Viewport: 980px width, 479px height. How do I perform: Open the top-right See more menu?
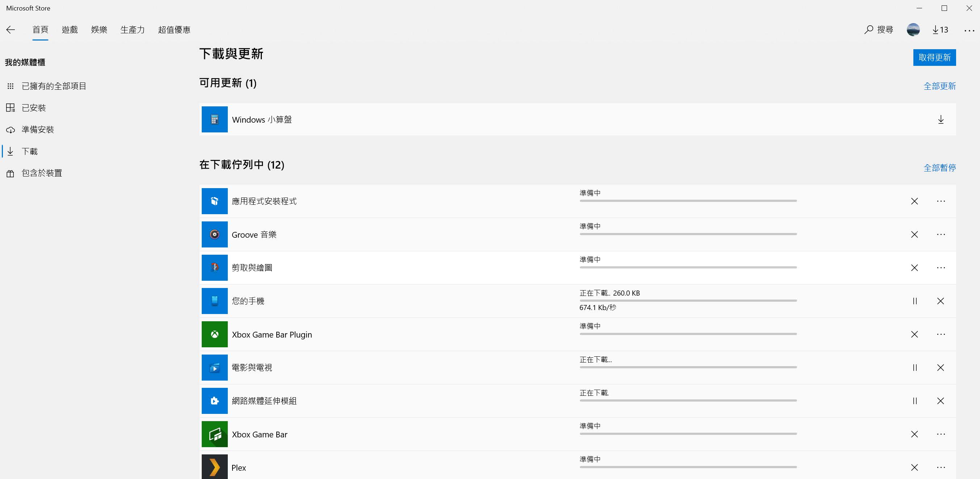[969, 30]
